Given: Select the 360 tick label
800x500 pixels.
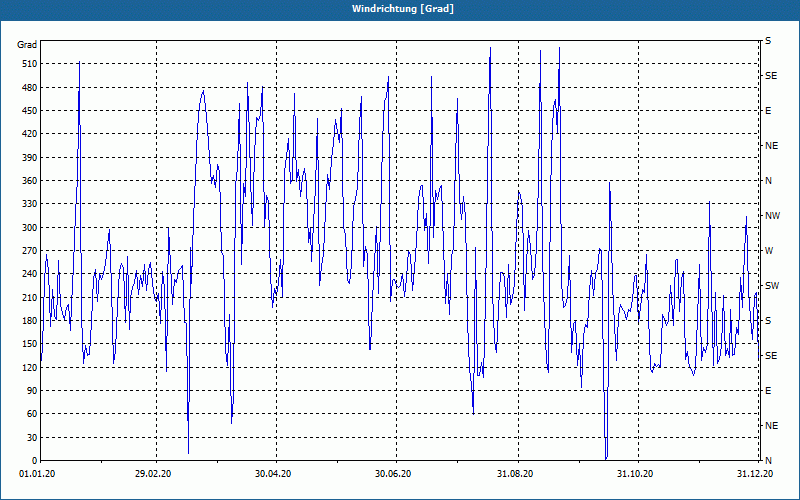Looking at the screenshot, I should click(30, 181).
